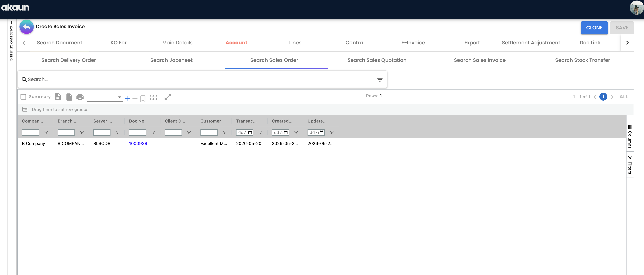644x275 pixels.
Task: Open the Contra tab
Action: [354, 43]
